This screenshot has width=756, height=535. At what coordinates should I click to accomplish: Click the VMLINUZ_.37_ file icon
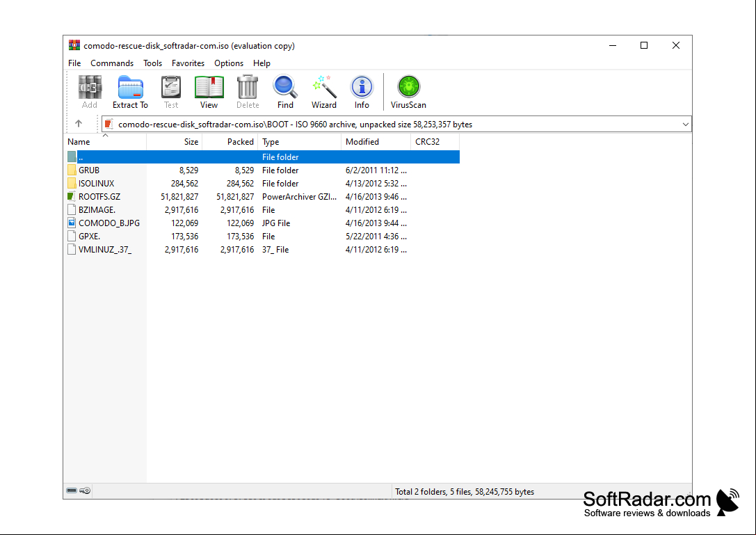click(72, 249)
